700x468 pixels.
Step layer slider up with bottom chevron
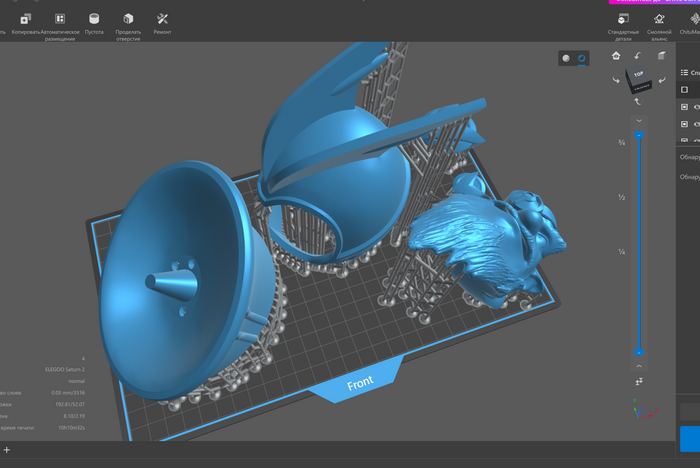tap(638, 366)
